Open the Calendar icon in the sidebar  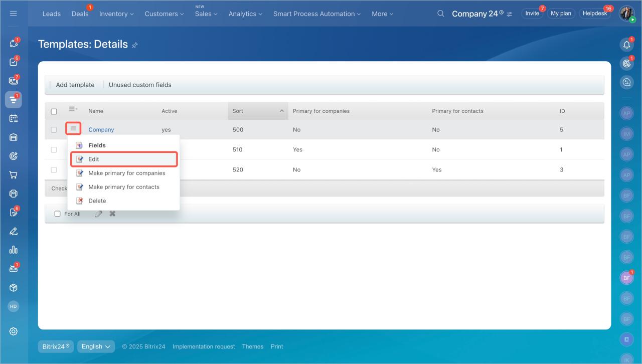click(14, 118)
